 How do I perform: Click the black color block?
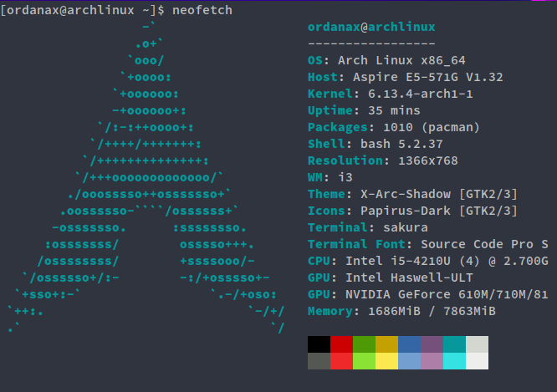click(319, 344)
